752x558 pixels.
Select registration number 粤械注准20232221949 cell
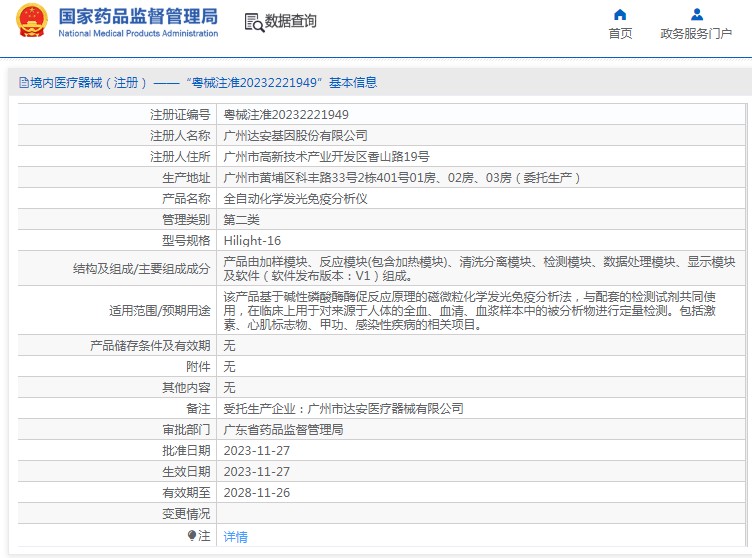[x=285, y=114]
